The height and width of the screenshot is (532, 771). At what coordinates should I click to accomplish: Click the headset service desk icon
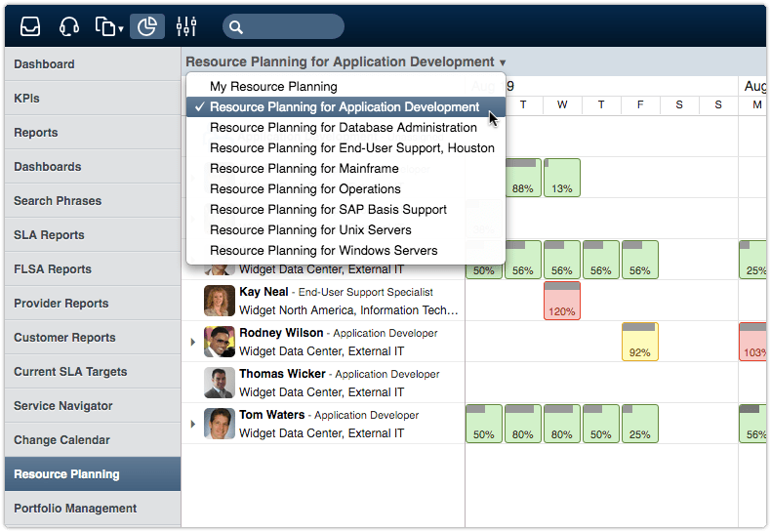pos(68,26)
